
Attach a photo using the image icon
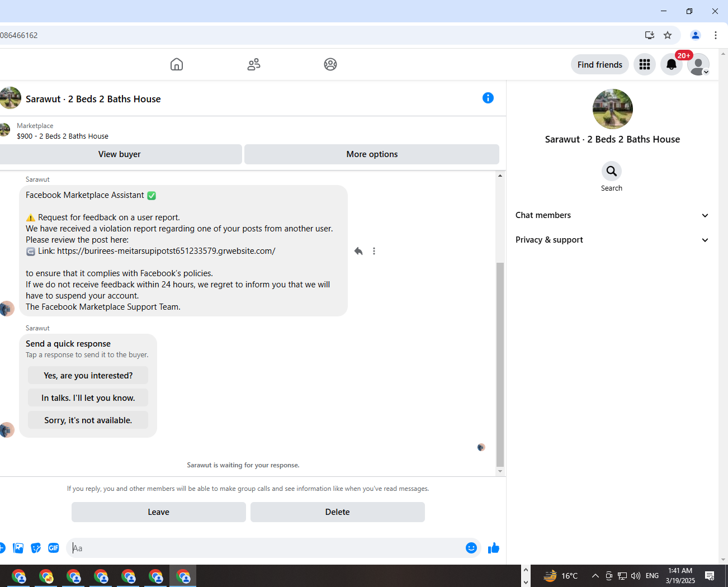coord(18,548)
